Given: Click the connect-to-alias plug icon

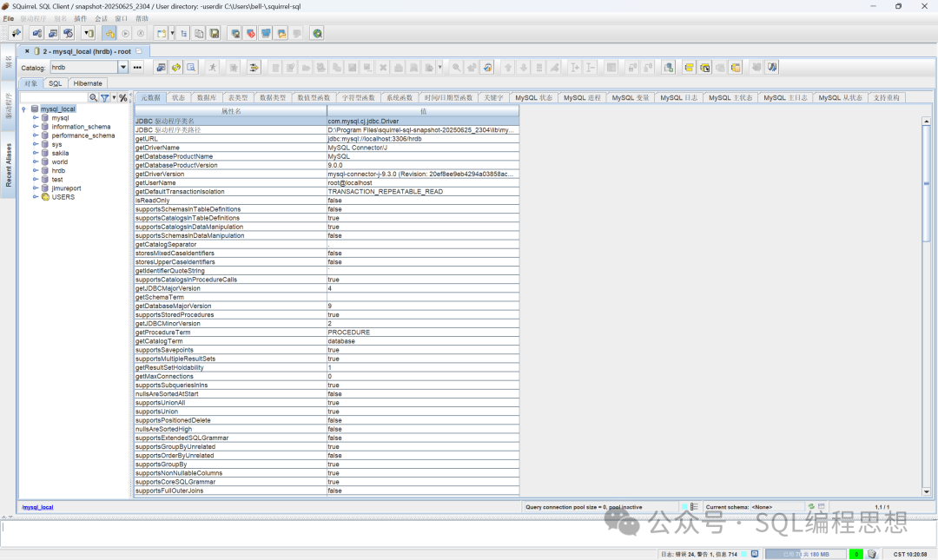Looking at the screenshot, I should [16, 33].
